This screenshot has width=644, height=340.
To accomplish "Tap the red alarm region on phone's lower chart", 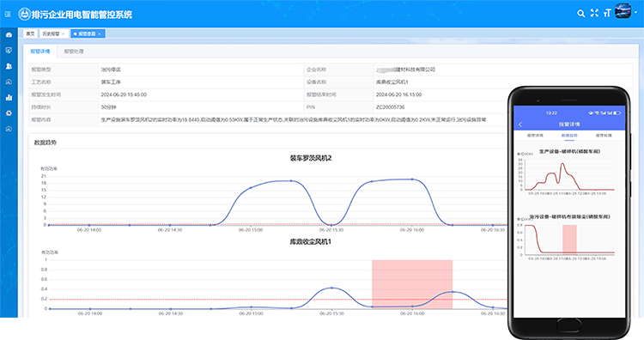I will 569,239.
